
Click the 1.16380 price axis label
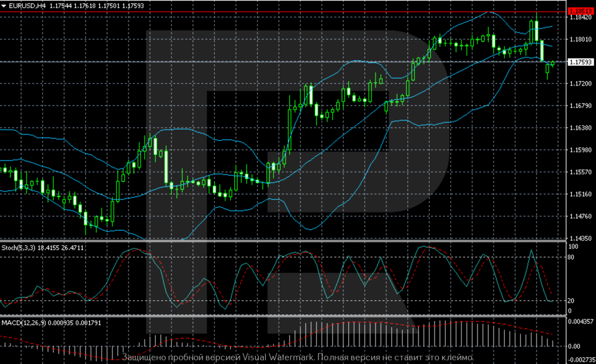pos(579,128)
